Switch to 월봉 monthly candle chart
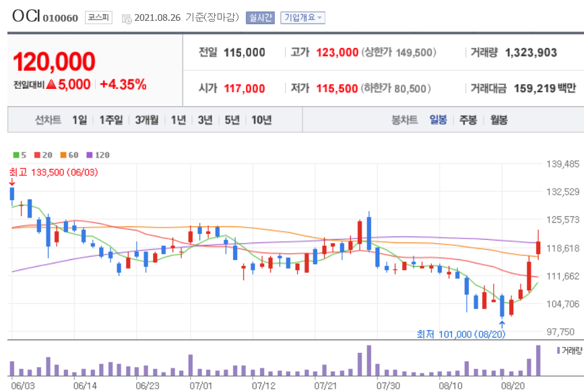584x392 pixels. click(x=498, y=119)
